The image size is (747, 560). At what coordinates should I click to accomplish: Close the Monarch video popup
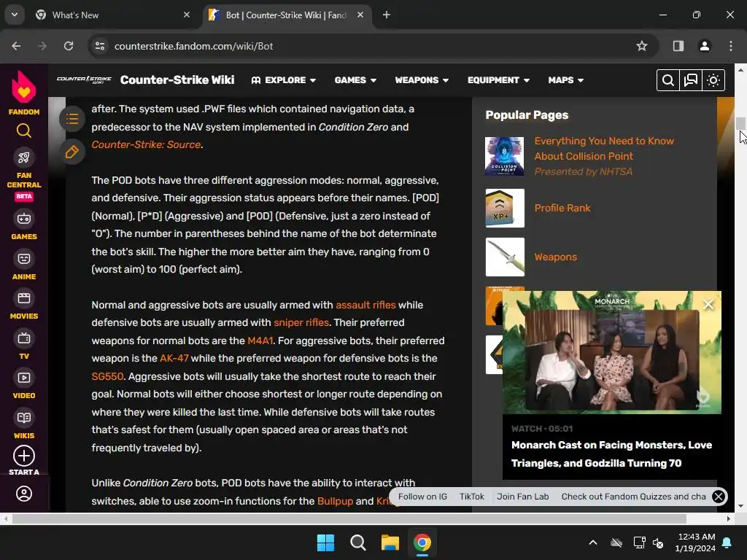(x=708, y=304)
